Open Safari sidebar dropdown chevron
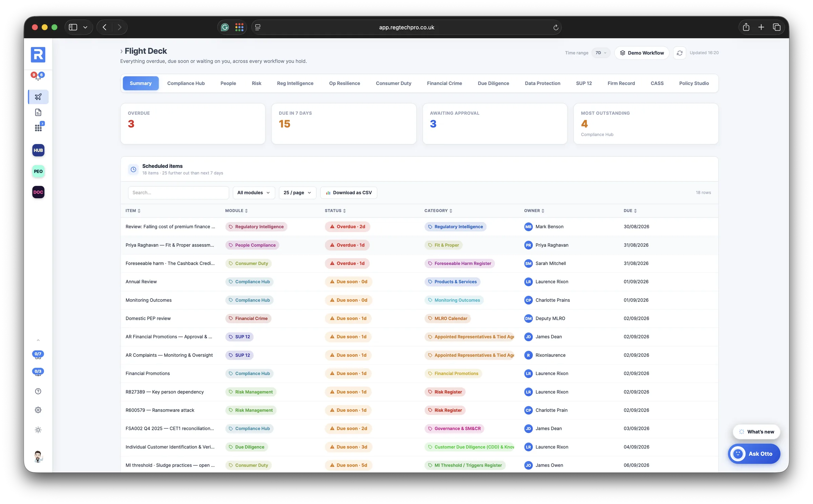The image size is (813, 504). coord(85,27)
